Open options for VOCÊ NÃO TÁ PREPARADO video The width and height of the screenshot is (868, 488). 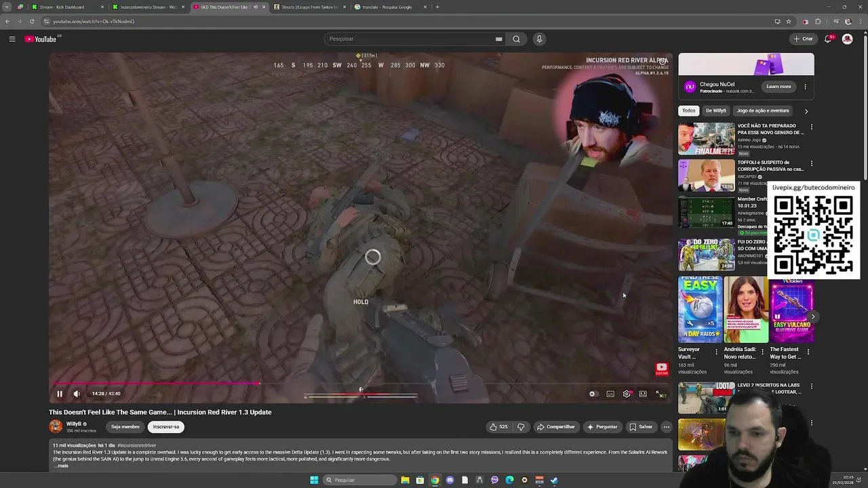[811, 127]
